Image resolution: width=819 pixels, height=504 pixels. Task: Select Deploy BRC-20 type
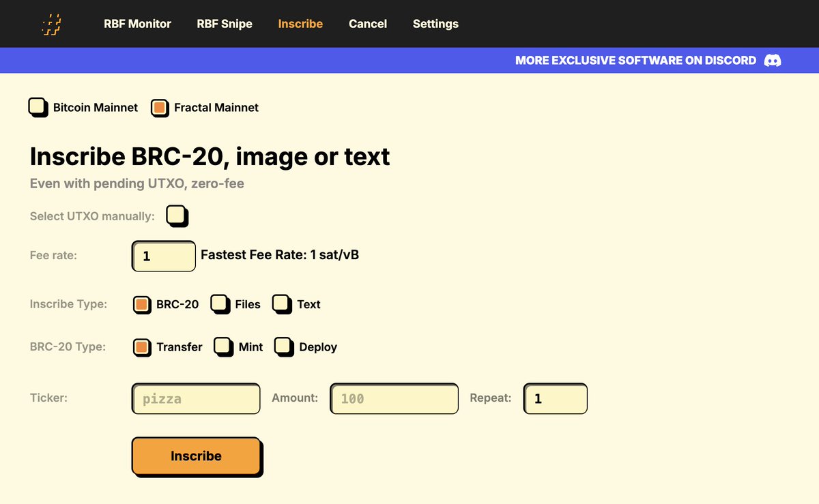point(285,347)
